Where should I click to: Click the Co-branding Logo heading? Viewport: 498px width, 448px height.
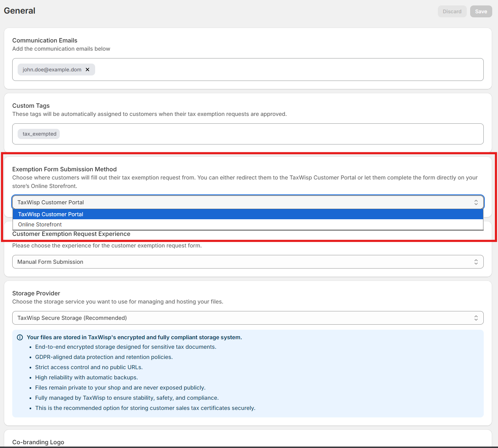coord(38,442)
